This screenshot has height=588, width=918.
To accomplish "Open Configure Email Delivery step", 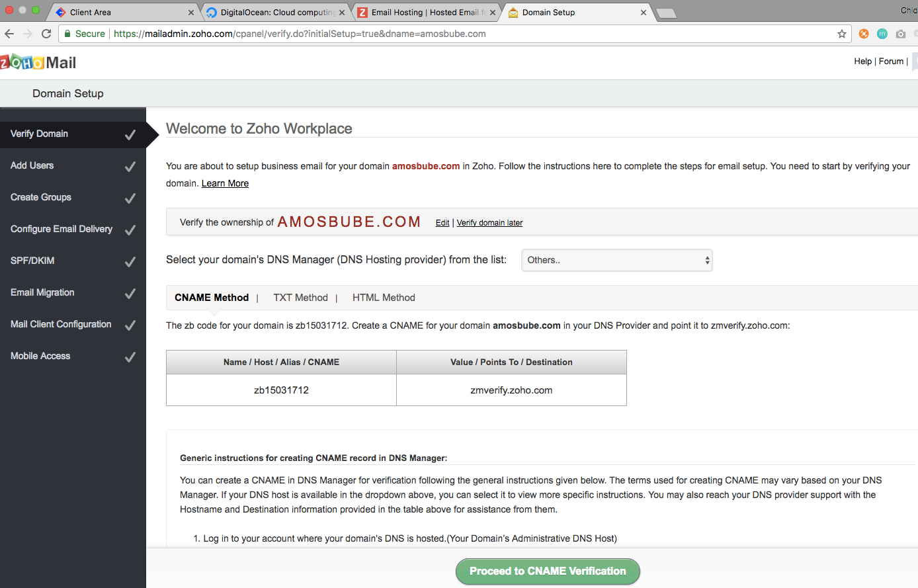I will pyautogui.click(x=73, y=230).
